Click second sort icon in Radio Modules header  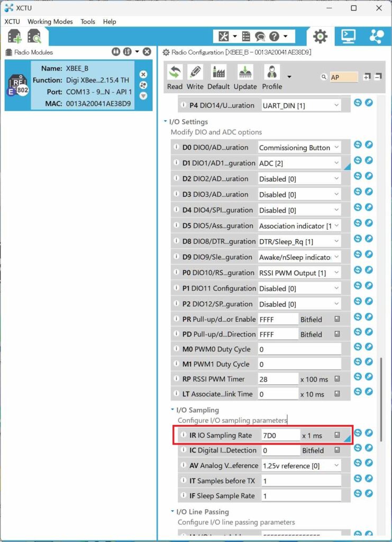[x=127, y=52]
